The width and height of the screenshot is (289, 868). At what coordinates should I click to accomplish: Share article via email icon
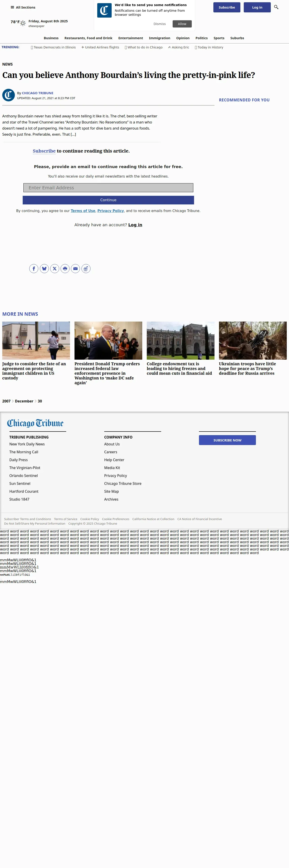[75, 269]
